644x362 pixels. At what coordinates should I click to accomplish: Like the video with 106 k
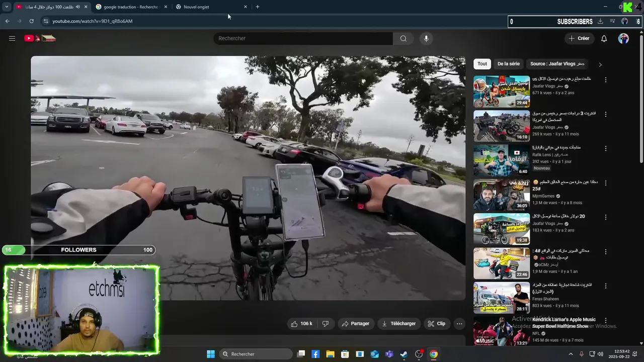[301, 324]
